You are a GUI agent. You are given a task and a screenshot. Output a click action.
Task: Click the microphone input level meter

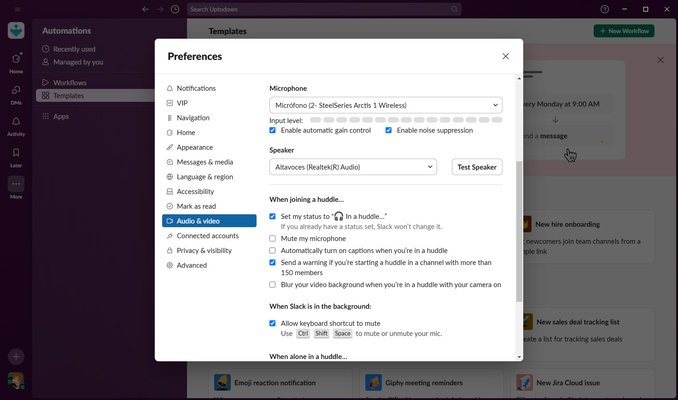pos(406,120)
